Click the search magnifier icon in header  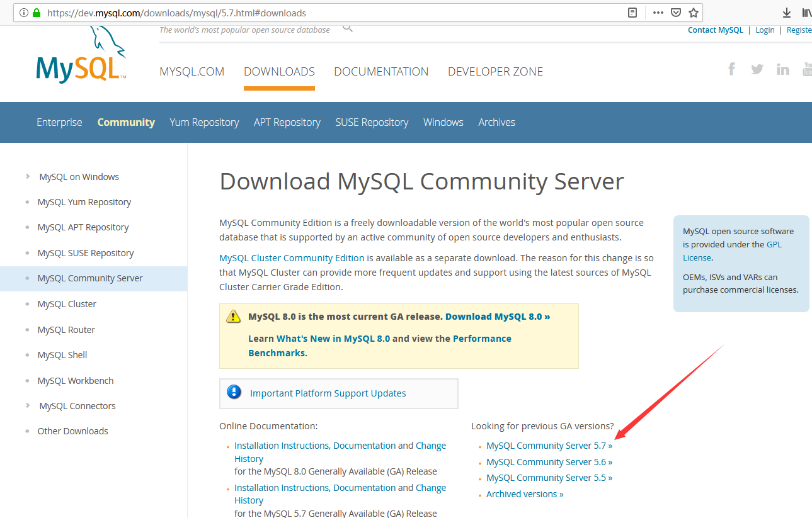348,28
